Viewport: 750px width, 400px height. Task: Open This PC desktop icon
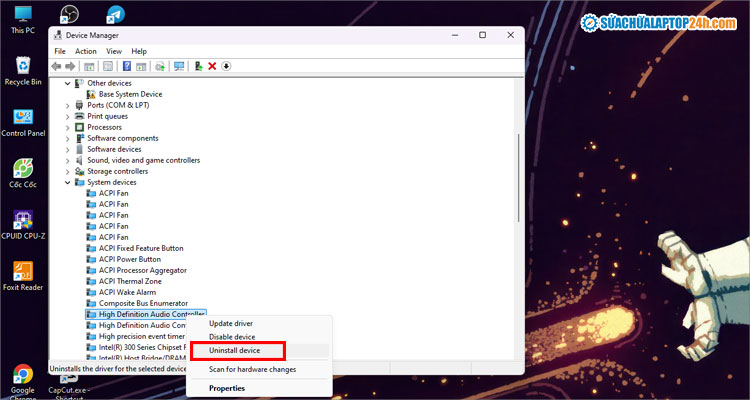click(x=23, y=20)
